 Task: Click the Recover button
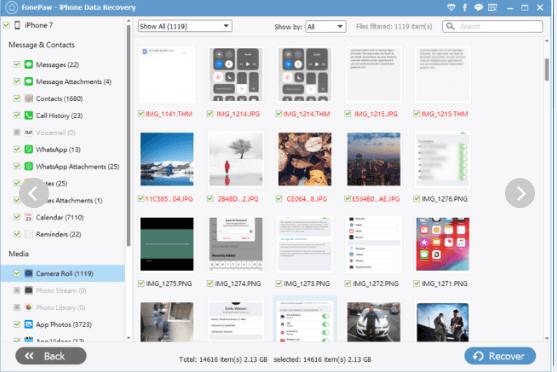500,356
